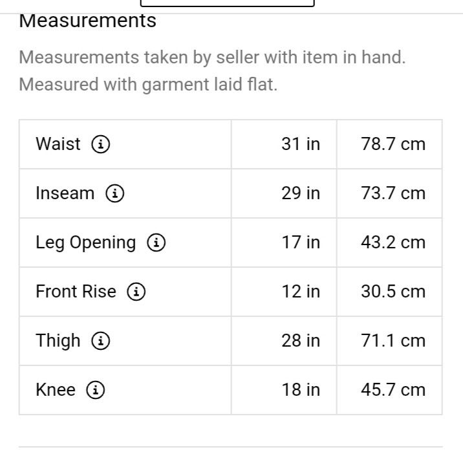This screenshot has width=463, height=476.
Task: Click the 43.2 cm leg opening value
Action: (393, 243)
